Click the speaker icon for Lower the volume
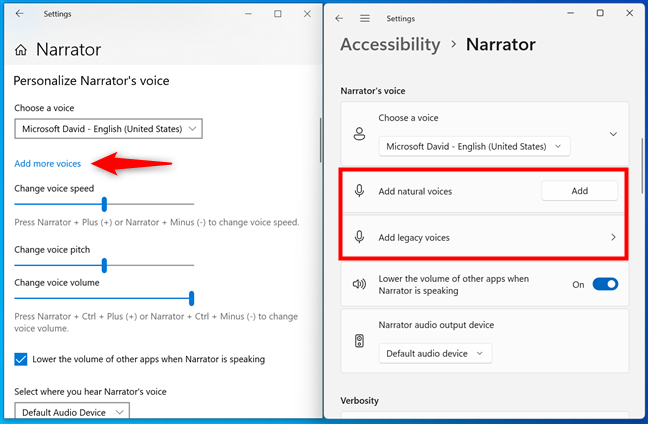 (359, 284)
